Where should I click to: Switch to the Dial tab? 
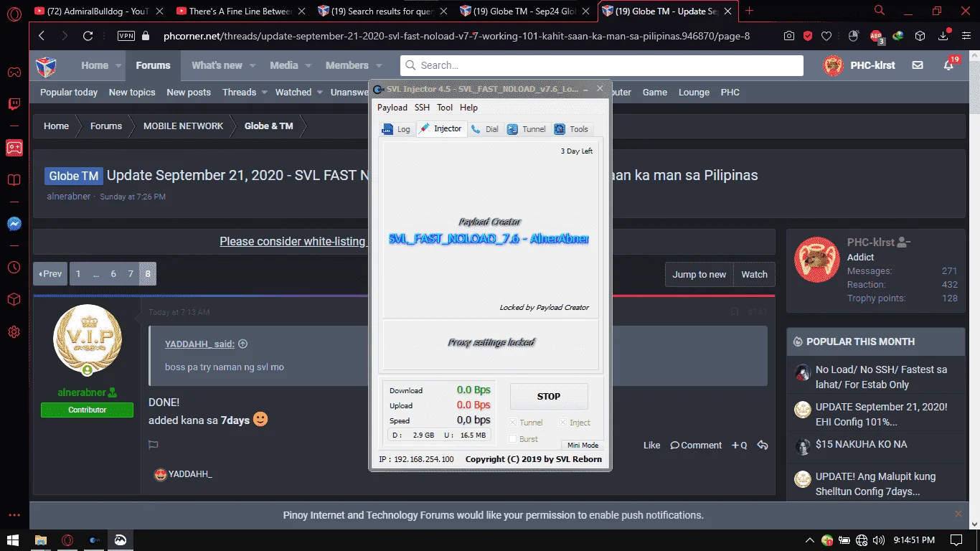tap(485, 129)
